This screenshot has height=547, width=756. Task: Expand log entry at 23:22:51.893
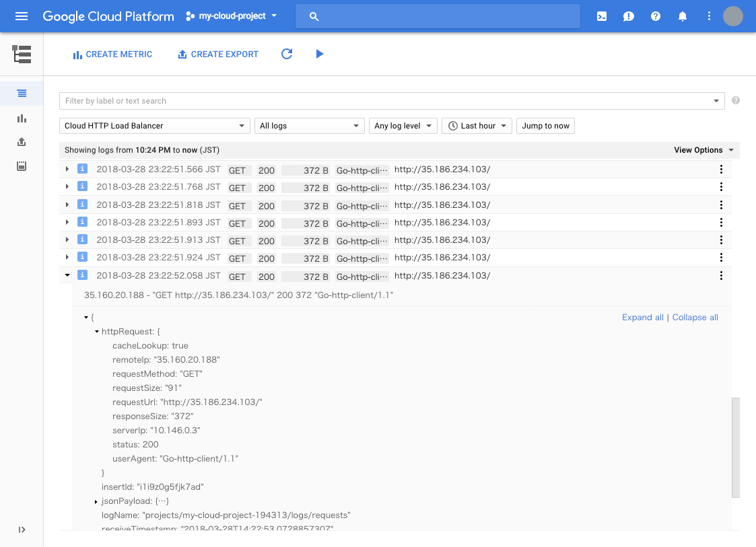point(67,222)
